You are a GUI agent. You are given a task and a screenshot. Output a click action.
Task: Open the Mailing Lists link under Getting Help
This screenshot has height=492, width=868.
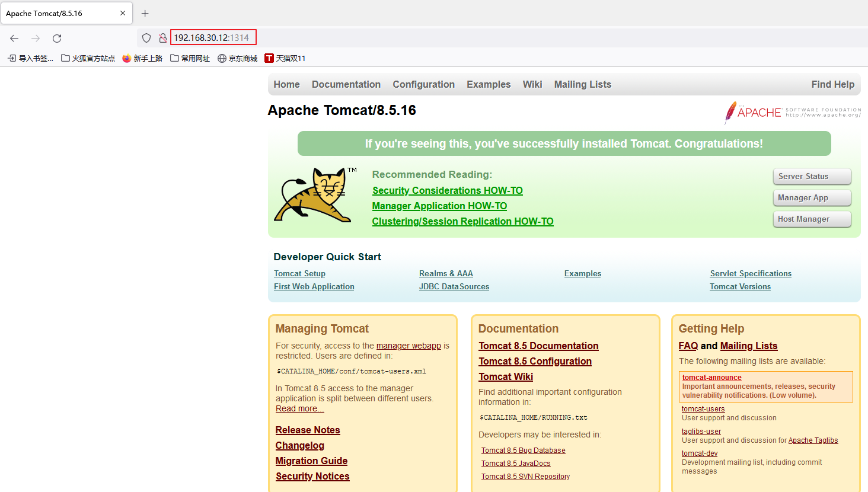coord(749,346)
